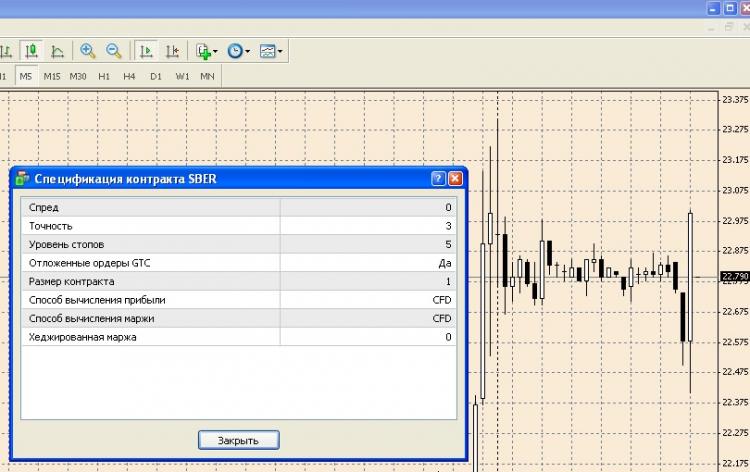Toggle chart shift icon
The height and width of the screenshot is (472, 750).
click(172, 51)
